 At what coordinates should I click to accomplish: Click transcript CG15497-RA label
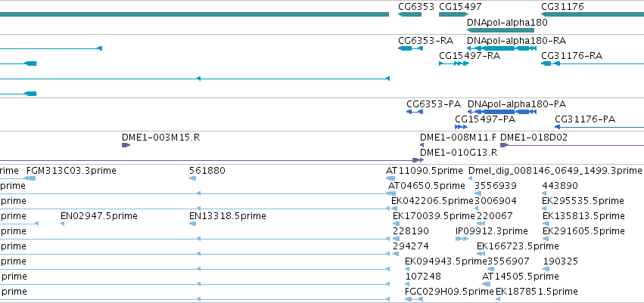pyautogui.click(x=469, y=56)
